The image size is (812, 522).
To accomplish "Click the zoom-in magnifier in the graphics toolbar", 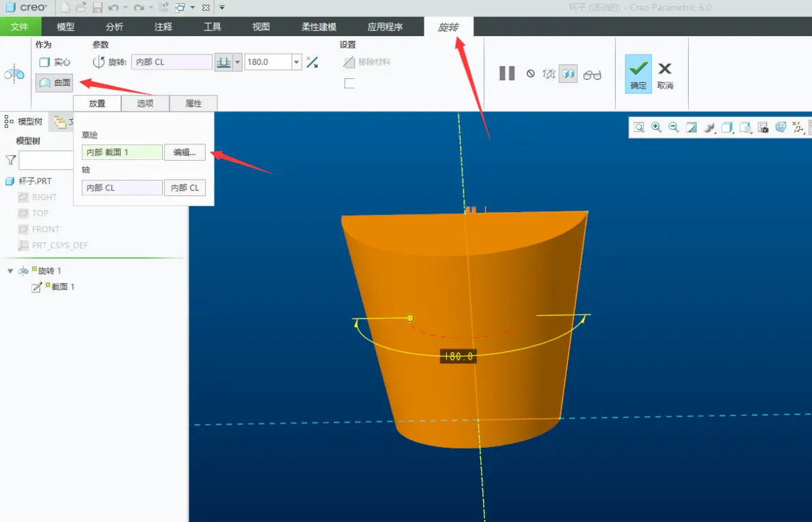I will coord(656,127).
